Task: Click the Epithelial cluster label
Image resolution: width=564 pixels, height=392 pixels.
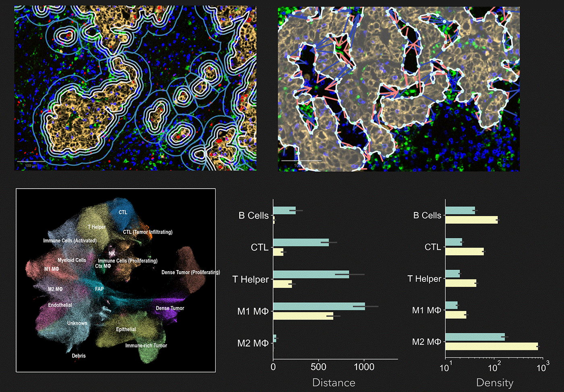Action: 126,330
